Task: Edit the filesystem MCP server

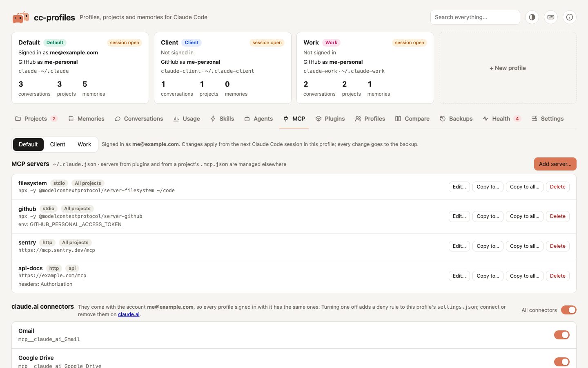Action: pyautogui.click(x=459, y=187)
